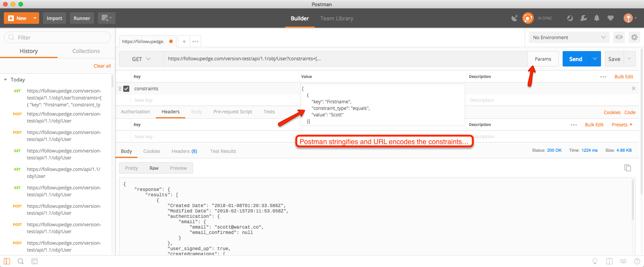The height and width of the screenshot is (267, 644).
Task: Copy response with the clipboard icon
Action: [627, 167]
